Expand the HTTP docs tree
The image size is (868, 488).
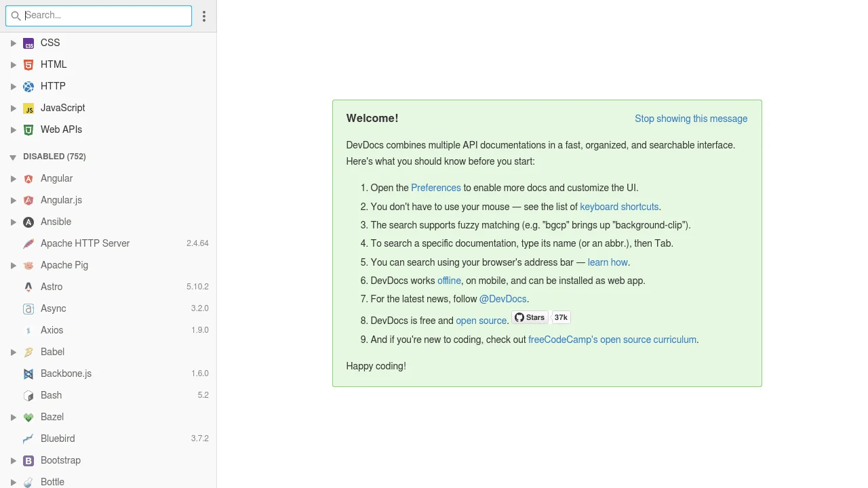[x=13, y=87]
